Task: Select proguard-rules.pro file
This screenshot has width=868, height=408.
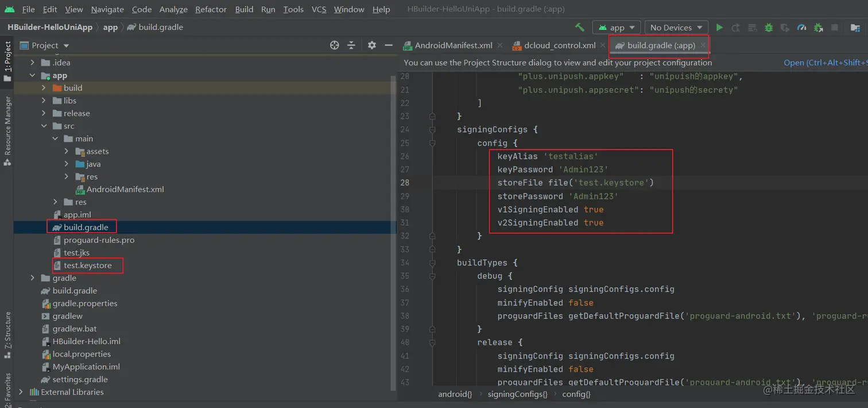Action: coord(99,240)
